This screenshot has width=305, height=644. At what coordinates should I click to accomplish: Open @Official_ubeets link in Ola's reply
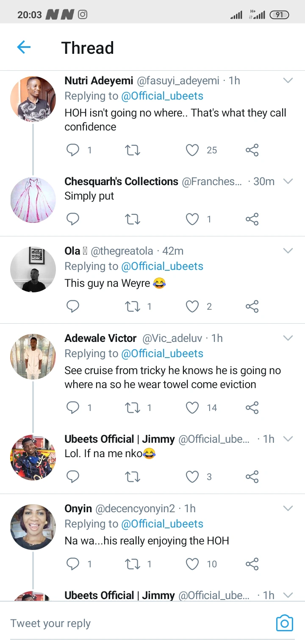(162, 266)
